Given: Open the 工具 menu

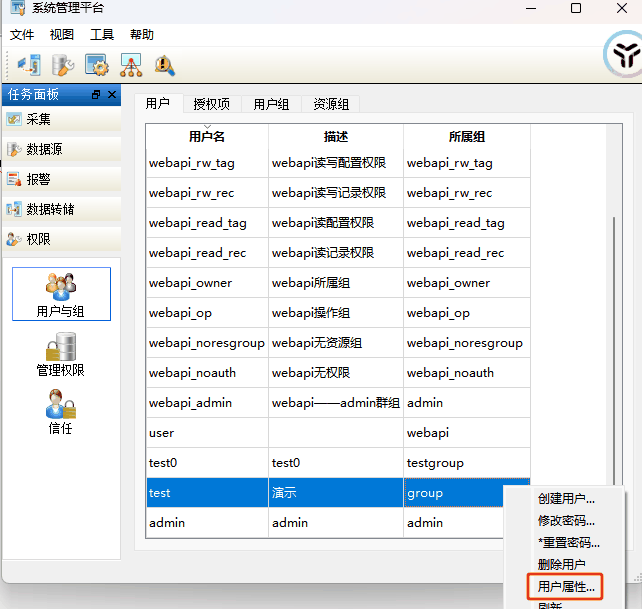Looking at the screenshot, I should pyautogui.click(x=102, y=35).
